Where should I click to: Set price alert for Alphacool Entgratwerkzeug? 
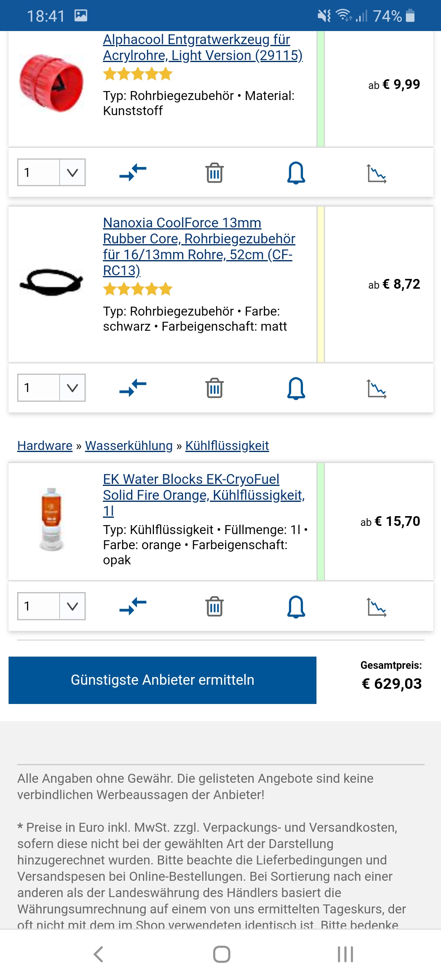click(x=296, y=172)
